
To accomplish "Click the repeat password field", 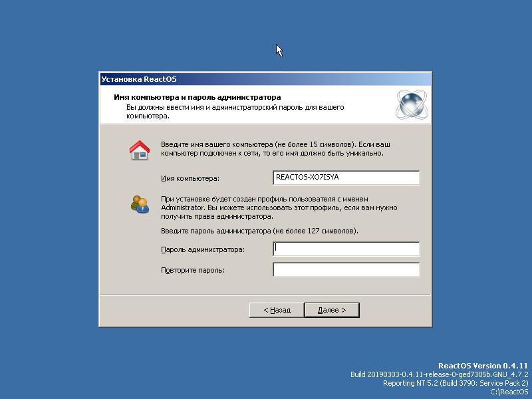I will (x=346, y=269).
